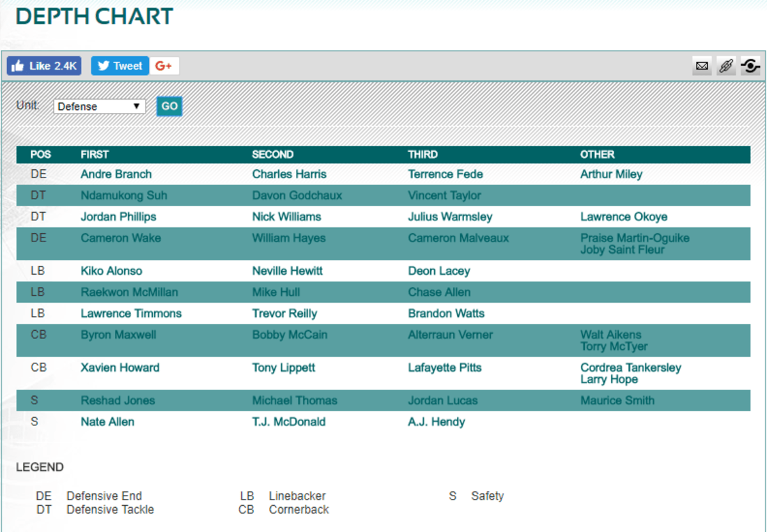
Task: Click the OTHER column header
Action: click(x=598, y=155)
